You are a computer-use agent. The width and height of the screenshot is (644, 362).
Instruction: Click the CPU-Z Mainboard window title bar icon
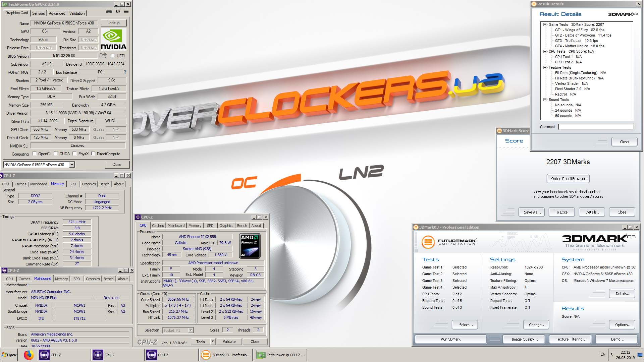click(x=4, y=270)
